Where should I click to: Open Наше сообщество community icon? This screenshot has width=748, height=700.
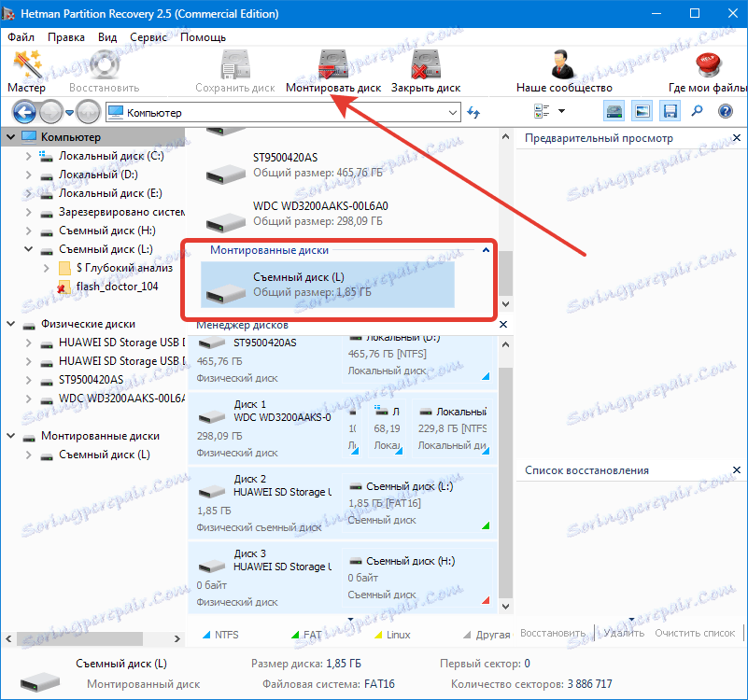tap(564, 72)
